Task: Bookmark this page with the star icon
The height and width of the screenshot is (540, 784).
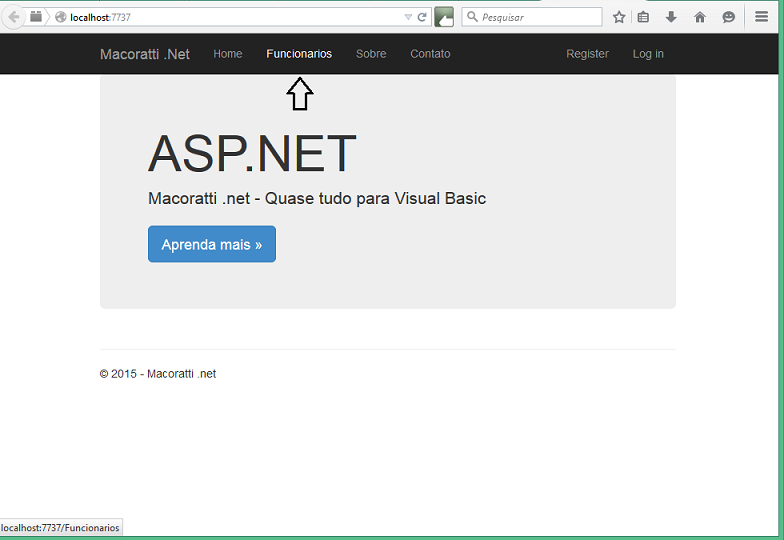Action: (x=619, y=18)
